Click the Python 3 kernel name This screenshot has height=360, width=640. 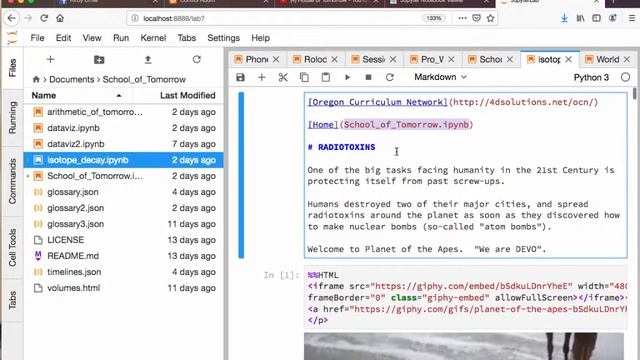(x=591, y=78)
